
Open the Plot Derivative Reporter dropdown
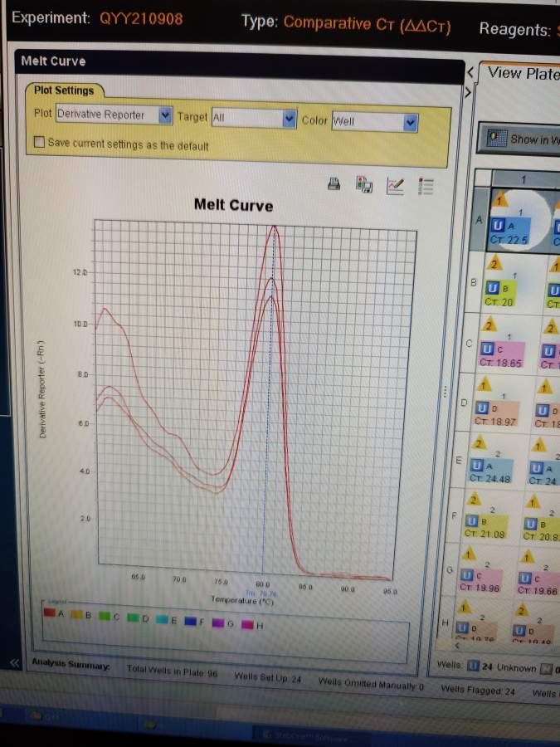point(165,115)
